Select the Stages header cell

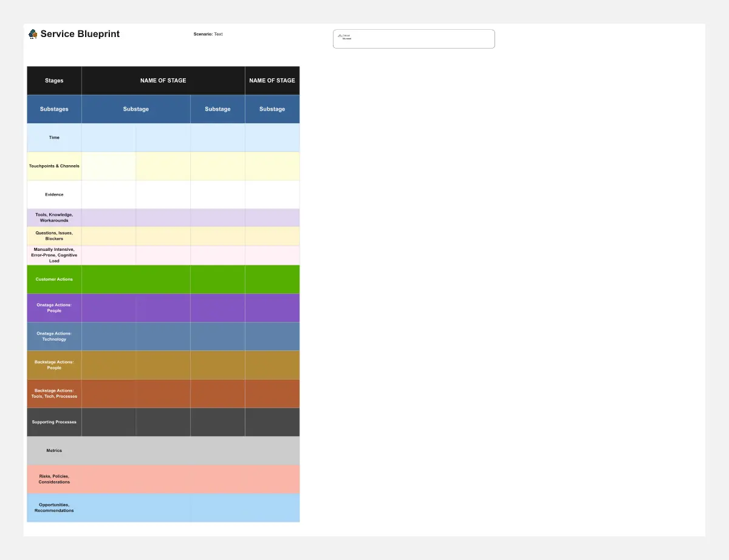[54, 80]
